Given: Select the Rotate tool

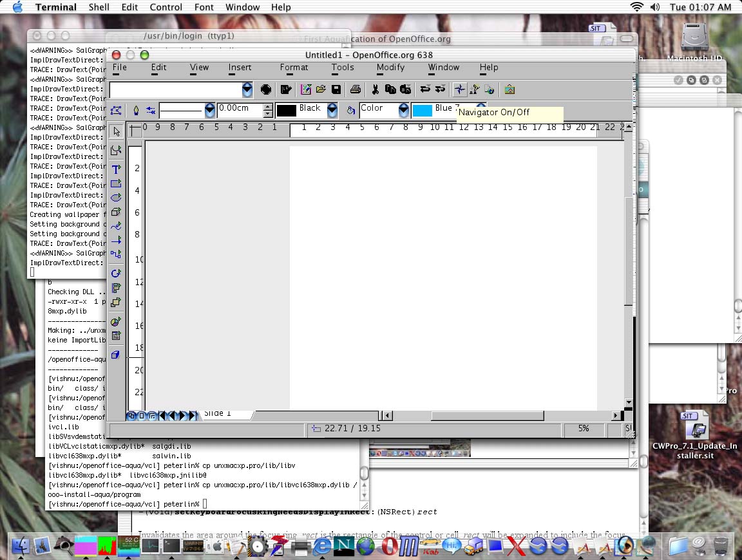Looking at the screenshot, I should click(x=117, y=274).
